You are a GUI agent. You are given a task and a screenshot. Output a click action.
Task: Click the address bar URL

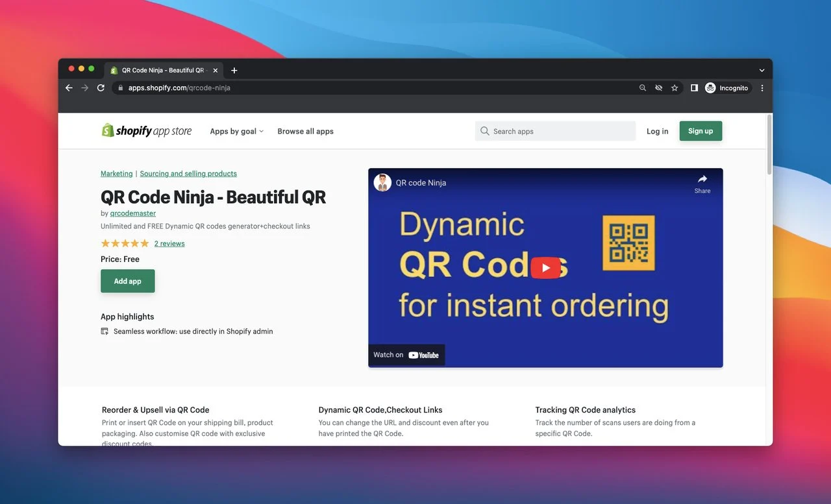click(x=179, y=88)
